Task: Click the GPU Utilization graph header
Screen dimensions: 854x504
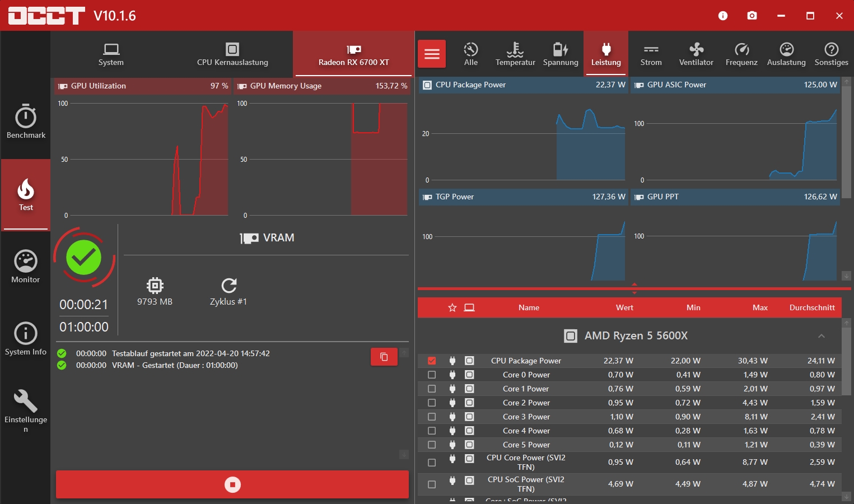Action: pyautogui.click(x=142, y=86)
